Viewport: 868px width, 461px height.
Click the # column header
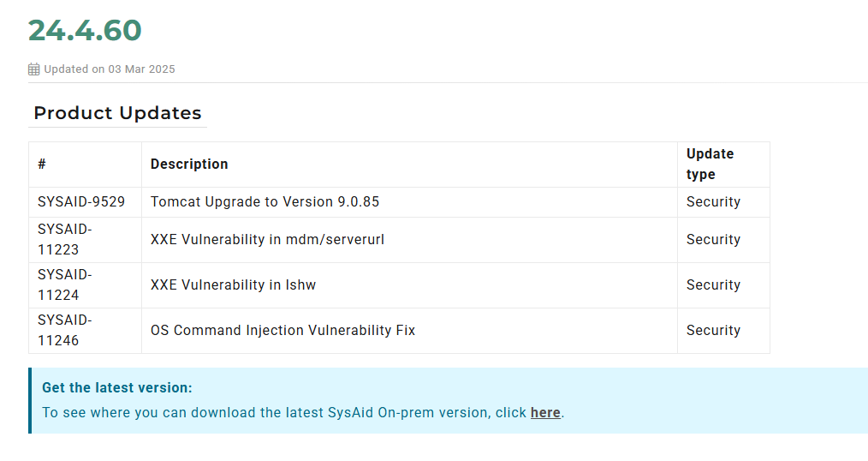pos(42,164)
